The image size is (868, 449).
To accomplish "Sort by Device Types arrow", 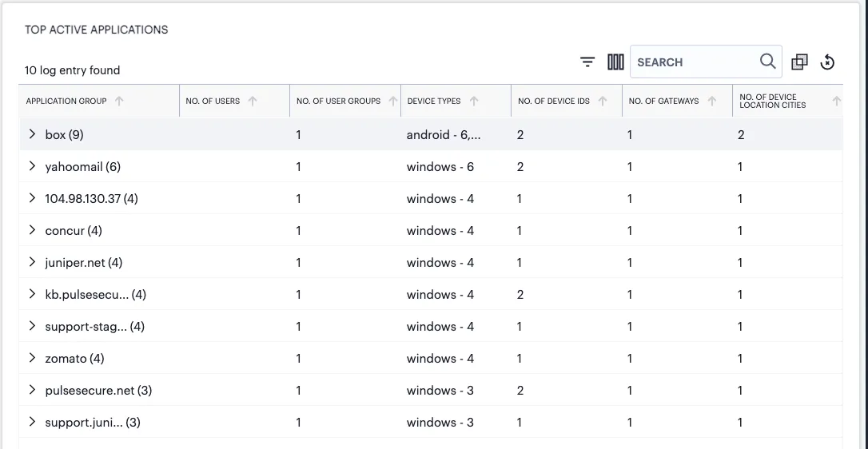I will 474,101.
